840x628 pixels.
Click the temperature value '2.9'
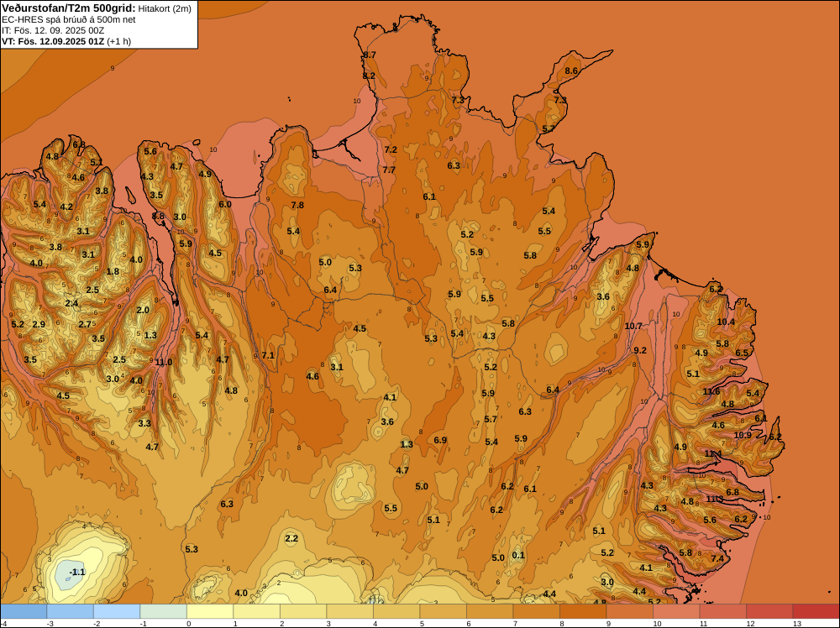point(39,324)
